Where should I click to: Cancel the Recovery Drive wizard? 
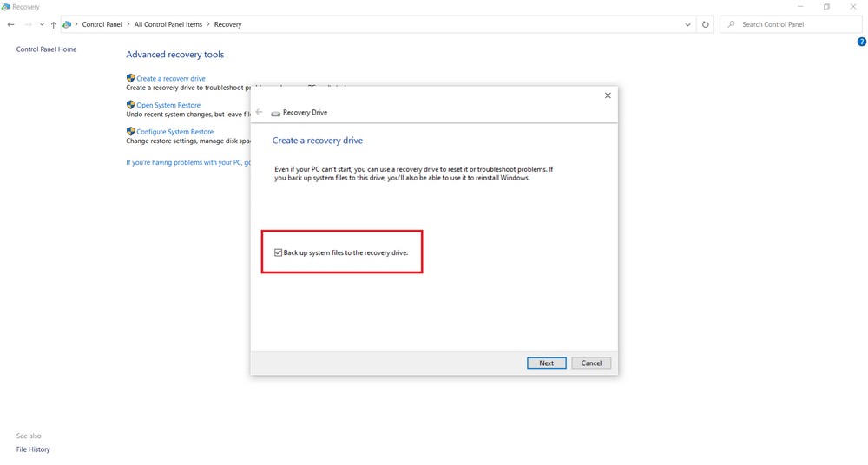coord(590,363)
